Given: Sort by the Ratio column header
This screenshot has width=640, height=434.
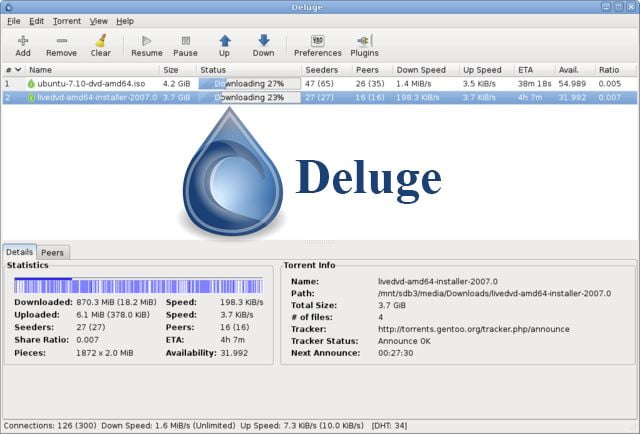Looking at the screenshot, I should point(616,70).
